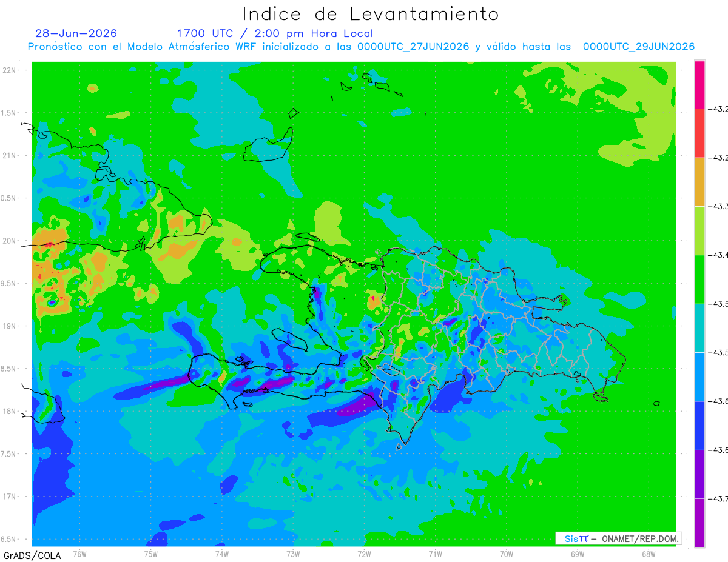Click the '68W' longitude label
This screenshot has width=728, height=562.
[649, 554]
